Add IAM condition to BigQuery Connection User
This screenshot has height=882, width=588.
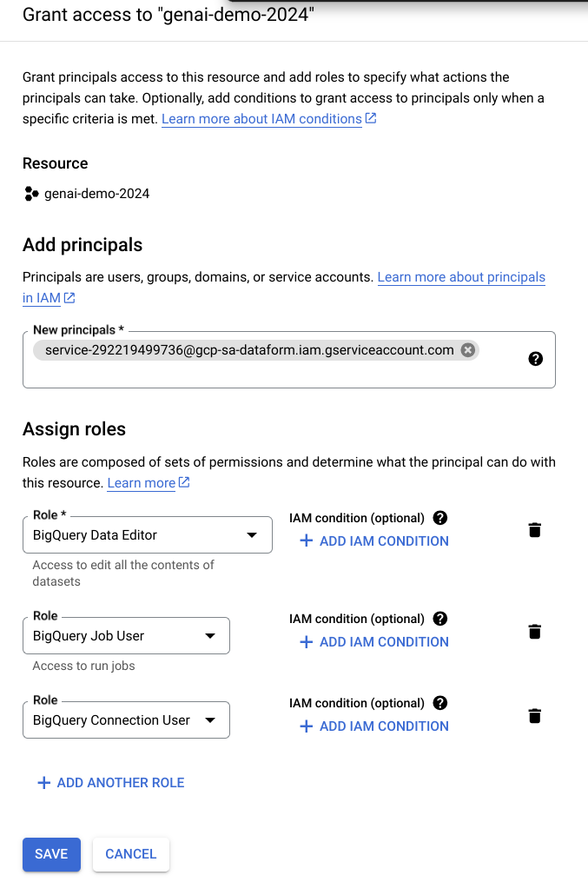pos(374,726)
